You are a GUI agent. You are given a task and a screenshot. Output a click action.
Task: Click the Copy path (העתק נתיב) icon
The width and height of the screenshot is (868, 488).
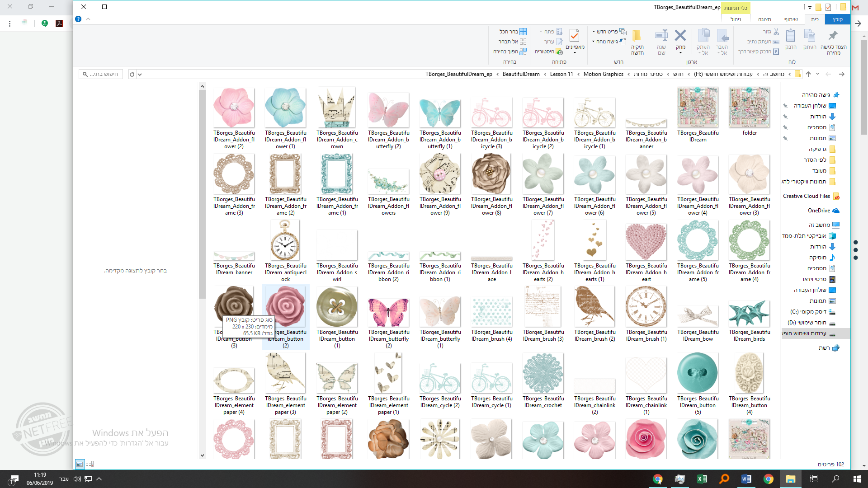click(774, 42)
